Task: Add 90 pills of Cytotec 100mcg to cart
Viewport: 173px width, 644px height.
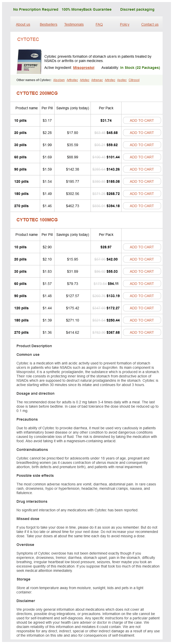Action: pos(142,296)
